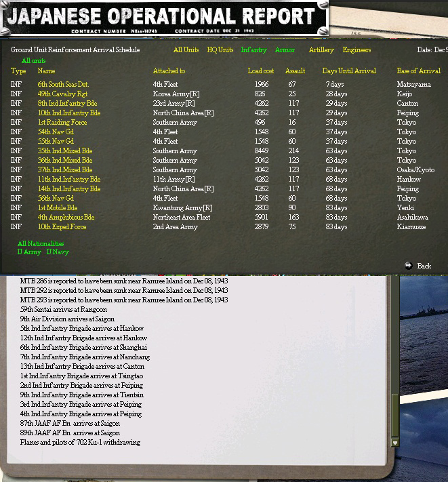Image resolution: width=448 pixels, height=482 pixels.
Task: Select the All Units filter
Action: 186,49
